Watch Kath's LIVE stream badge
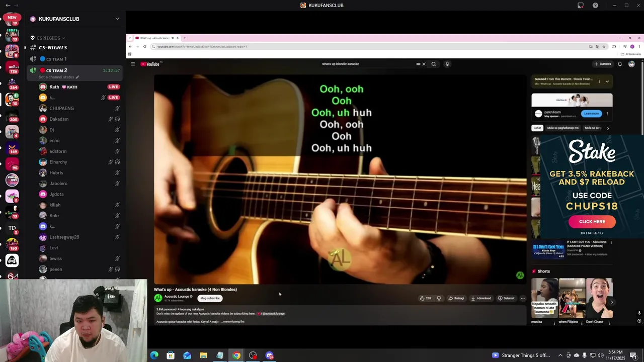The image size is (644, 362). click(113, 86)
